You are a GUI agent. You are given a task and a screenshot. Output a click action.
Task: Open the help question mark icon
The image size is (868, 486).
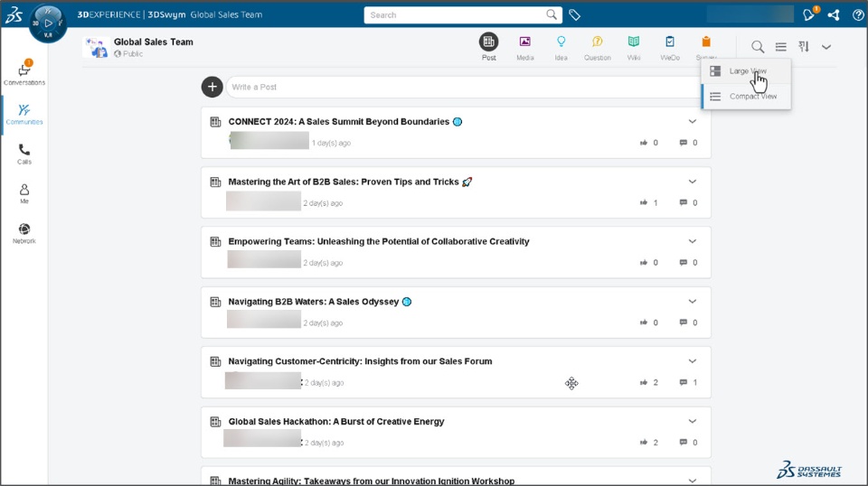coord(858,15)
